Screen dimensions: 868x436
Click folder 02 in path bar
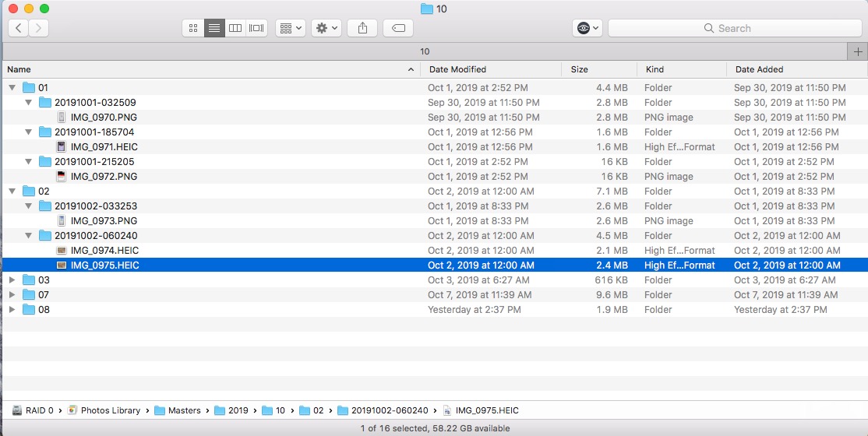[311, 410]
